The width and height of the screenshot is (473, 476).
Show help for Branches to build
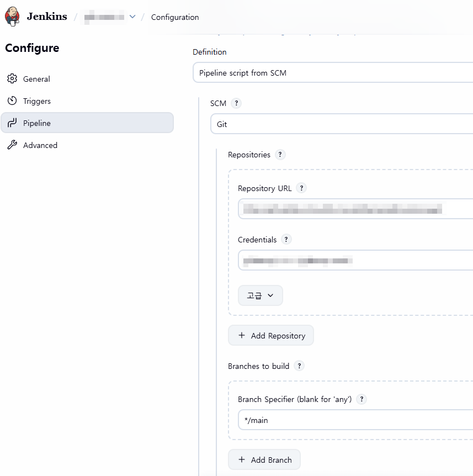pos(299,366)
